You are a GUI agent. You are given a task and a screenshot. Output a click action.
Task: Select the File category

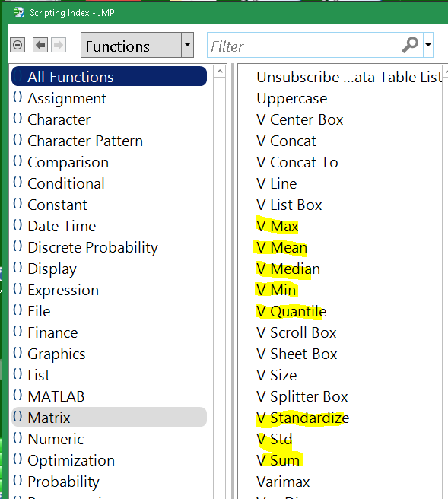pos(39,311)
